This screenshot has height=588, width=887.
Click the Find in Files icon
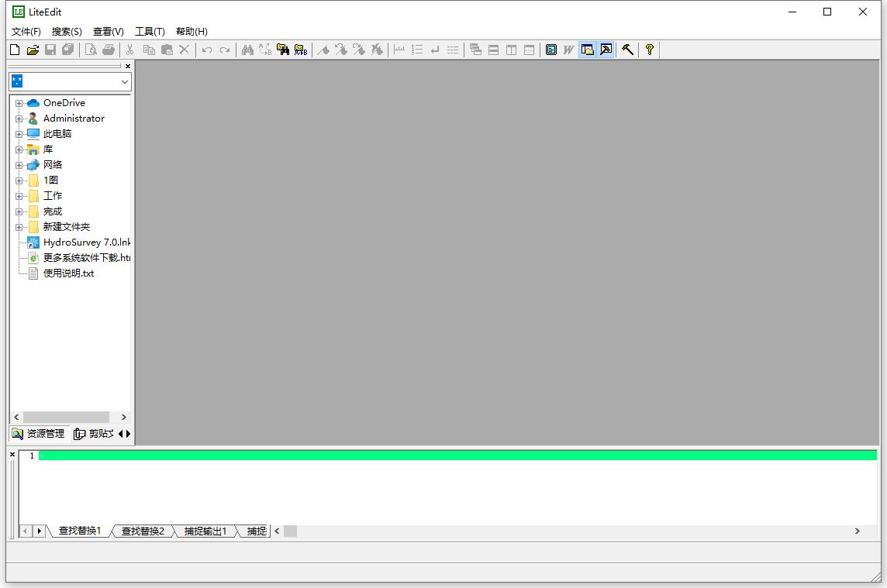[x=283, y=50]
